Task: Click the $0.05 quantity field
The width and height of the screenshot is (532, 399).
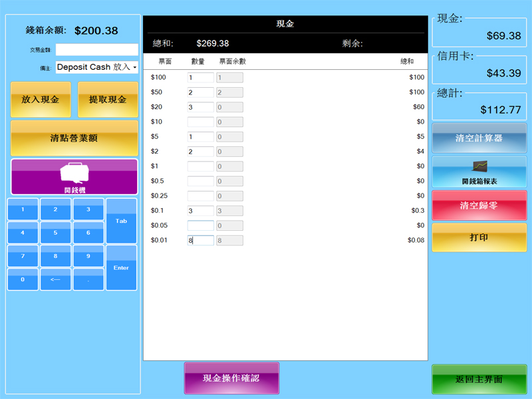Action: point(200,225)
